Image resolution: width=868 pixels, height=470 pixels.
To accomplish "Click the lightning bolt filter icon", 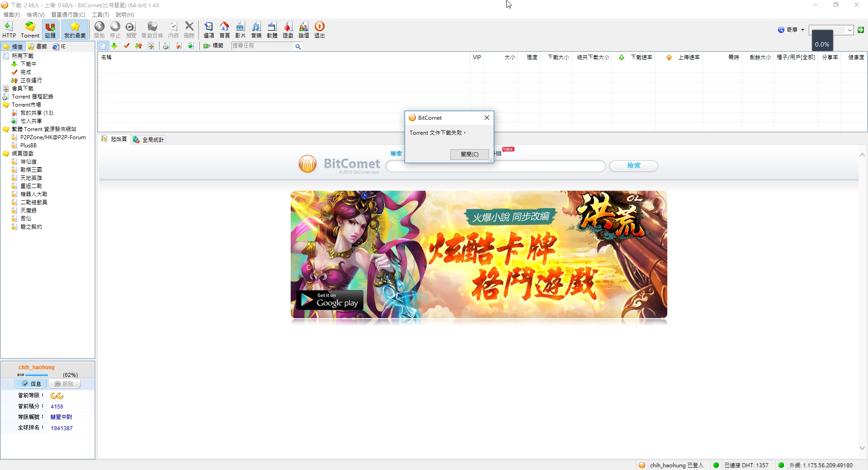I will (151, 46).
